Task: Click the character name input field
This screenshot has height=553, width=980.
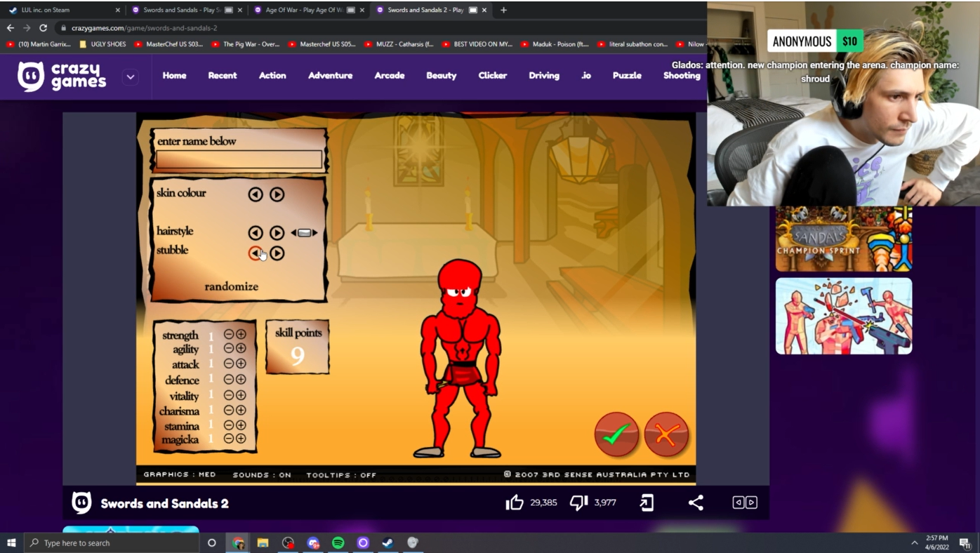Action: click(x=239, y=160)
